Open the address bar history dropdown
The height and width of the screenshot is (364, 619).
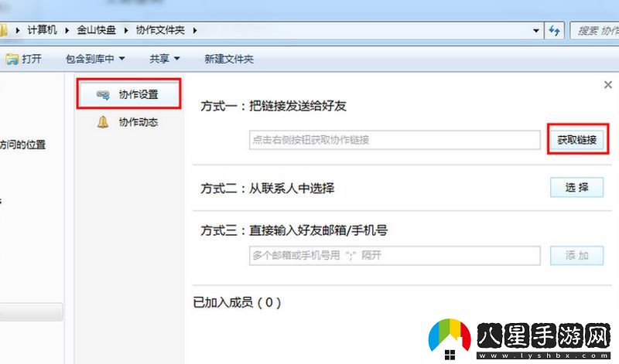point(535,30)
